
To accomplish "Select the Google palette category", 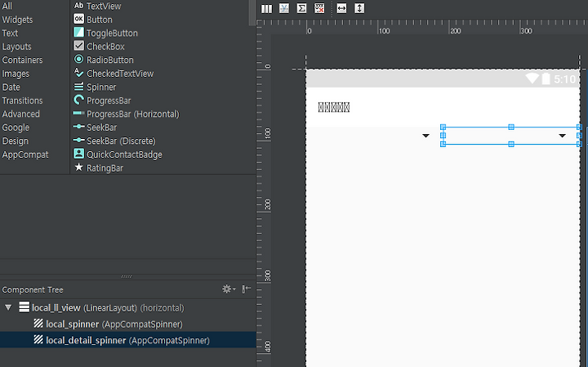I will click(16, 128).
